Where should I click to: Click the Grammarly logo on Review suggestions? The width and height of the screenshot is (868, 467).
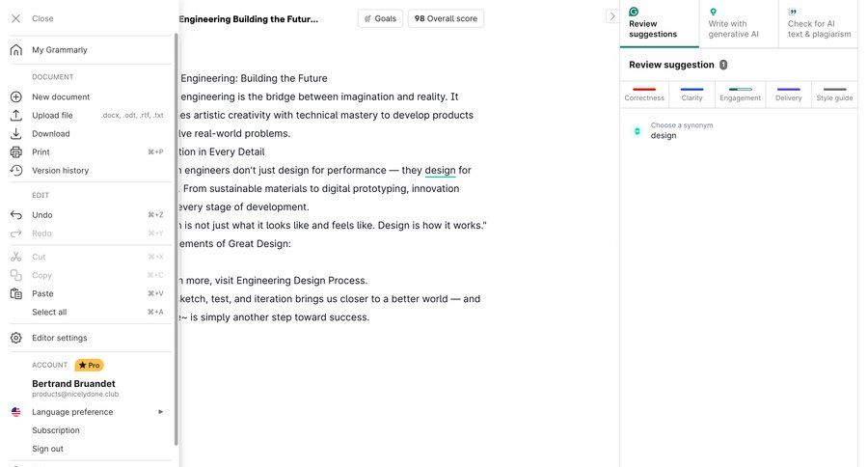pos(634,12)
